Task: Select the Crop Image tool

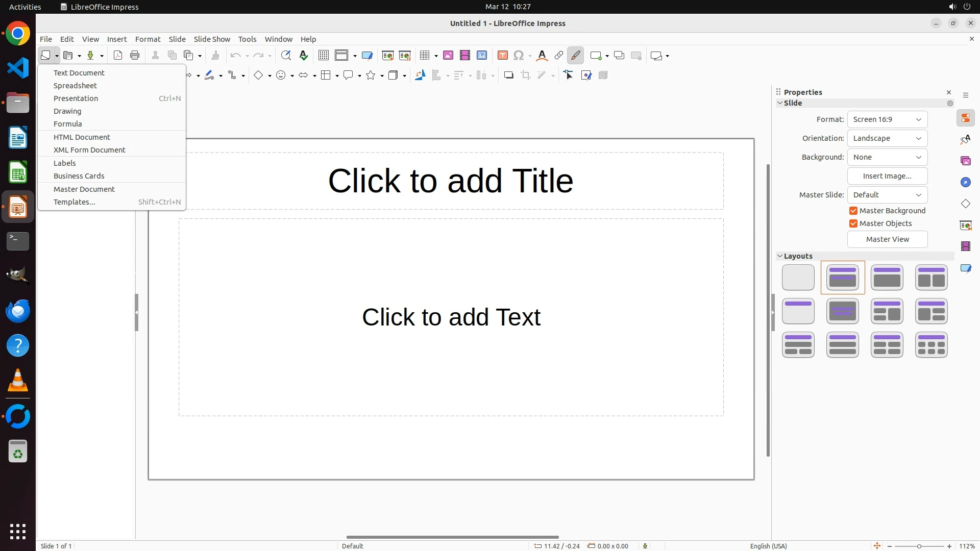Action: pos(526,76)
